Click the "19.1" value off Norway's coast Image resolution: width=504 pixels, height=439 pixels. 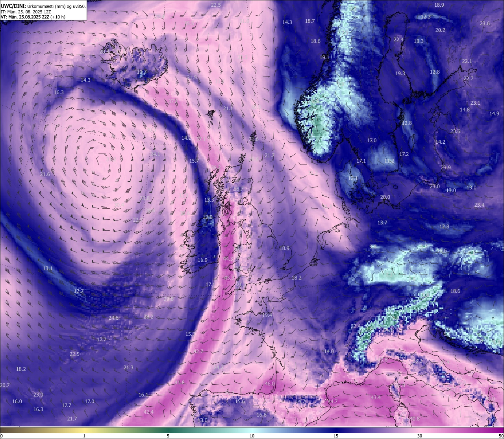pos(324,57)
